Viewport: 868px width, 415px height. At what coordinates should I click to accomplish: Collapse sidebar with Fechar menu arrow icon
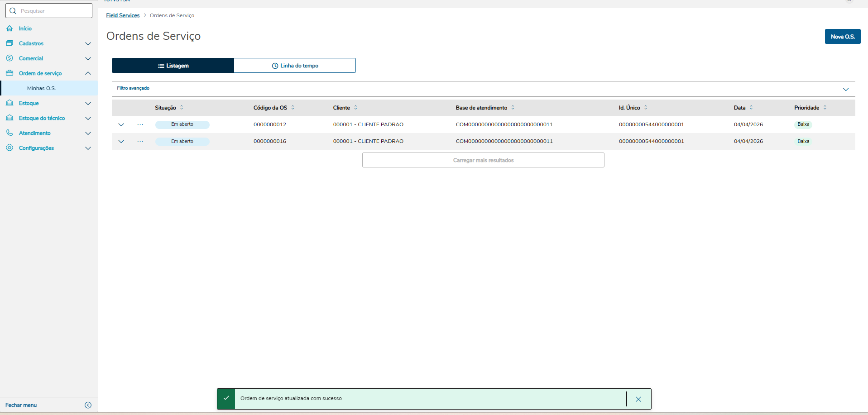click(x=88, y=405)
